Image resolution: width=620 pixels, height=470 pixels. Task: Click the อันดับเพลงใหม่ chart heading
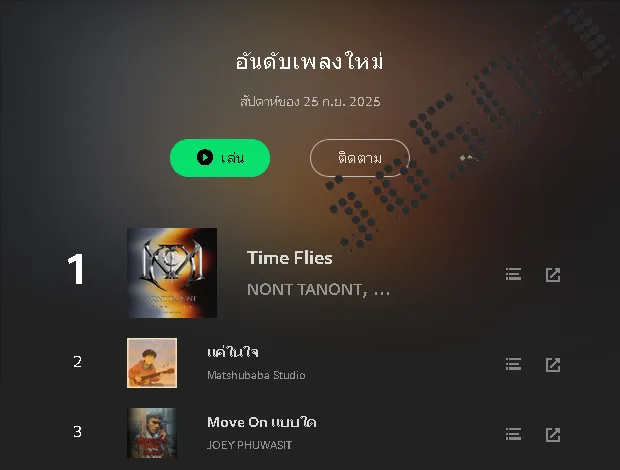tap(309, 62)
